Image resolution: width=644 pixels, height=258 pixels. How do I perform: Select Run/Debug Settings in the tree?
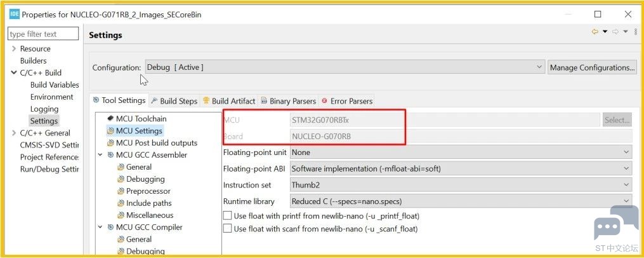[x=49, y=169]
